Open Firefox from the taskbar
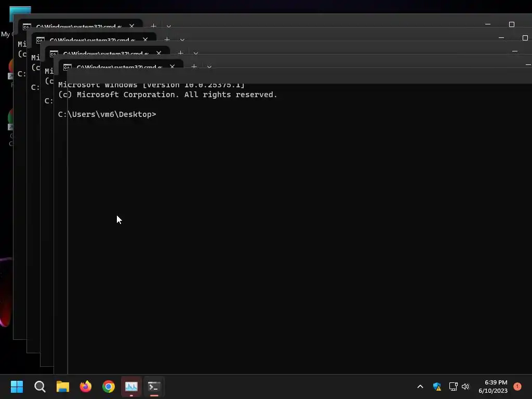The image size is (532, 399). (86, 387)
